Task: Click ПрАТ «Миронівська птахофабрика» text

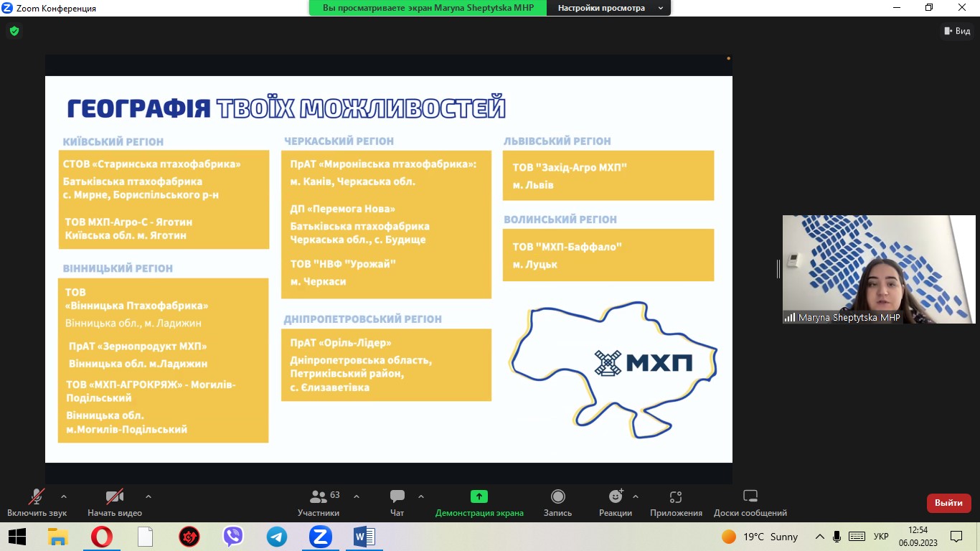Action: [383, 164]
